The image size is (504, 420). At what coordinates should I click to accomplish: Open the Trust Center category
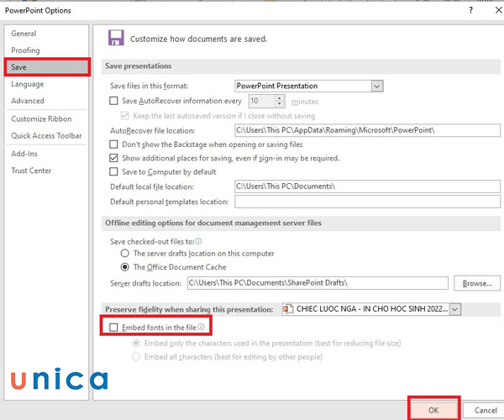click(31, 171)
